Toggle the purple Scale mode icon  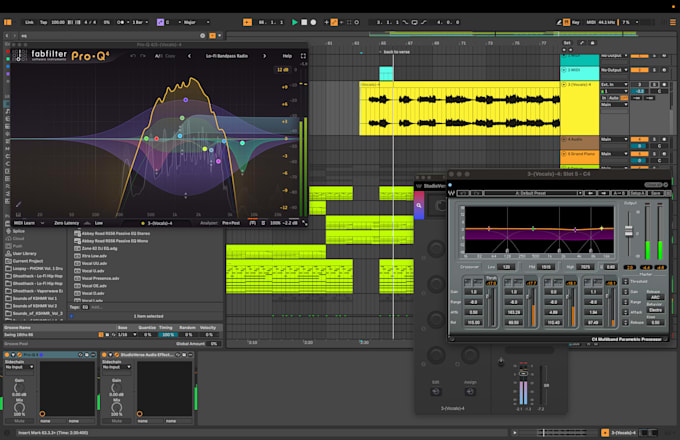tap(160, 22)
